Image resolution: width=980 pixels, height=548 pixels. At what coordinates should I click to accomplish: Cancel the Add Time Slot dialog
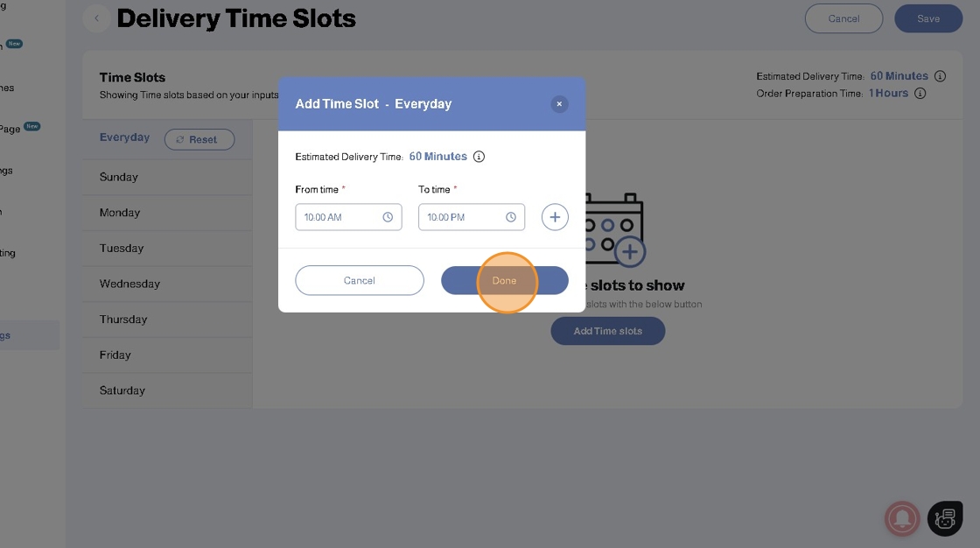click(360, 280)
